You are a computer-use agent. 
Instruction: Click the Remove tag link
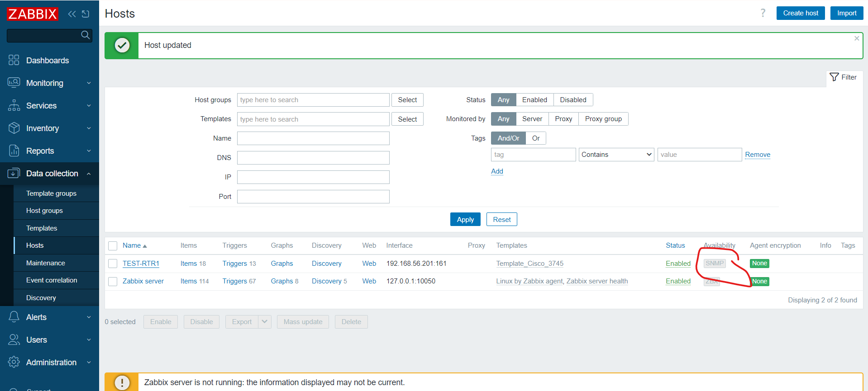758,155
